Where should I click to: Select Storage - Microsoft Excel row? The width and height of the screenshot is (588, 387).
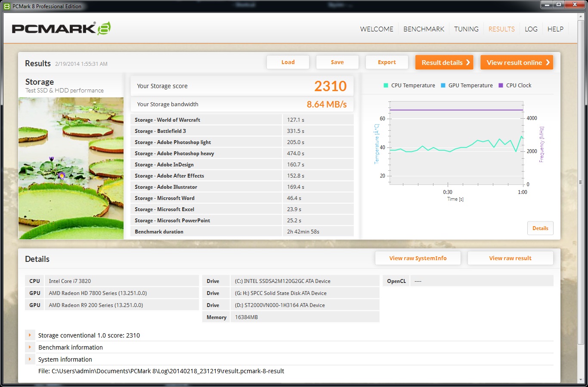coord(242,209)
